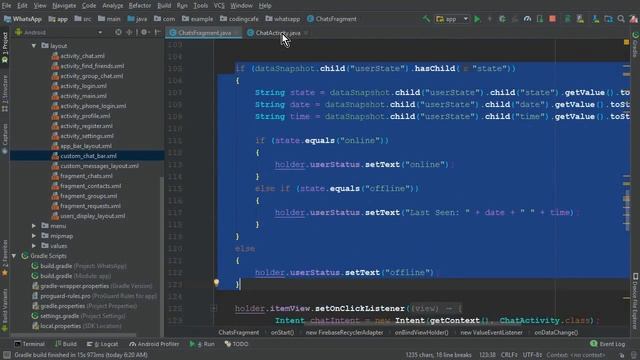
Task: Open the SDK Manager icon
Action: click(596, 19)
